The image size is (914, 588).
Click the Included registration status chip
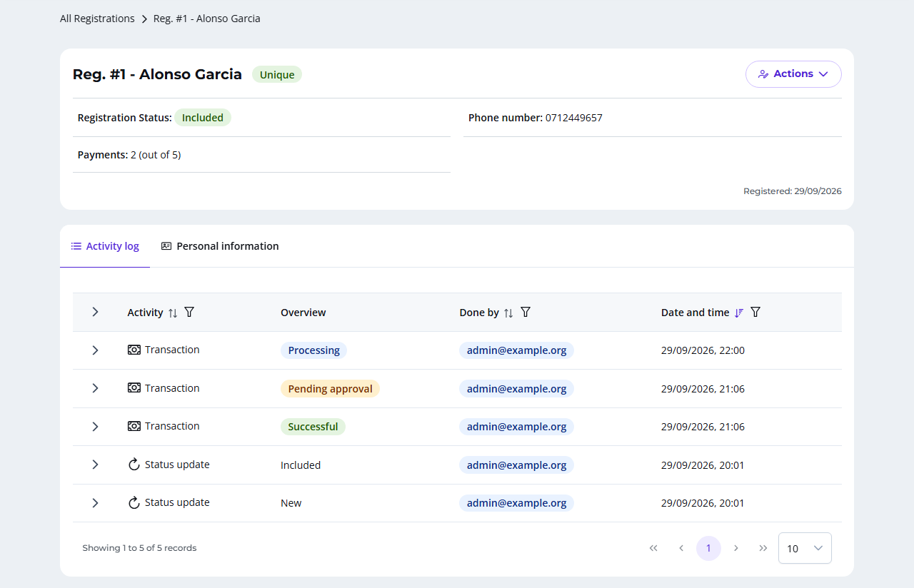point(203,118)
